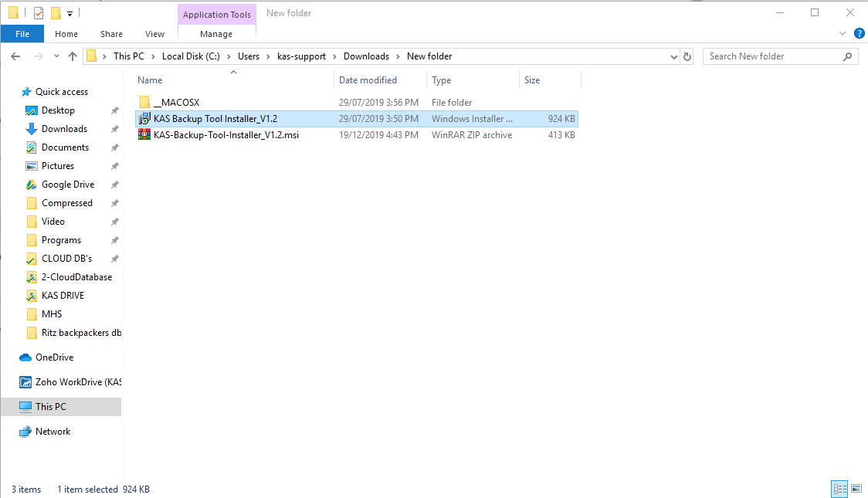The image size is (868, 498).
Task: Refresh the folder view
Action: click(687, 56)
